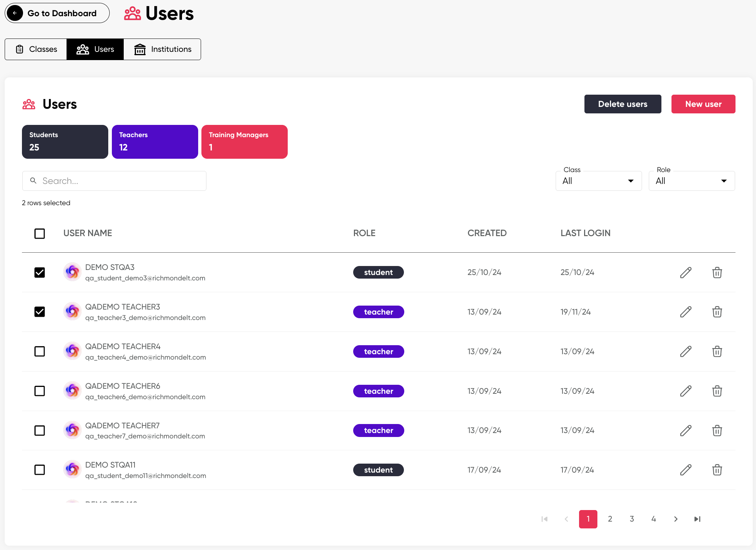Select the red Training Managers card

244,141
